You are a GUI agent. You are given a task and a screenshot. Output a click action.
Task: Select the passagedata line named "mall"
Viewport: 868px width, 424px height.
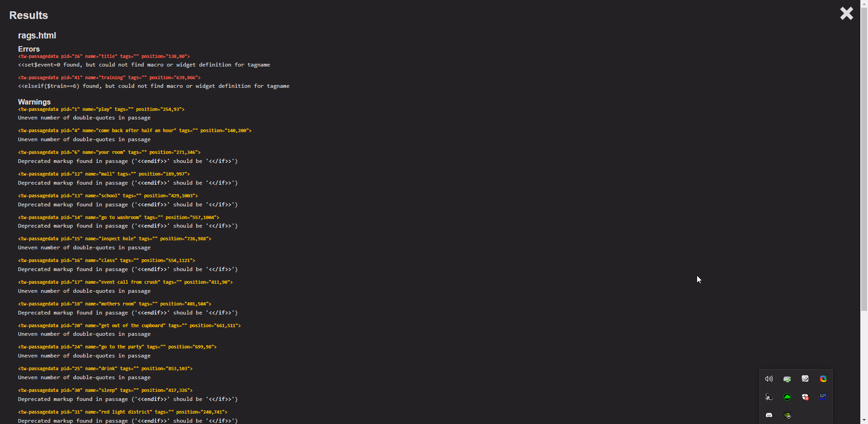point(104,174)
